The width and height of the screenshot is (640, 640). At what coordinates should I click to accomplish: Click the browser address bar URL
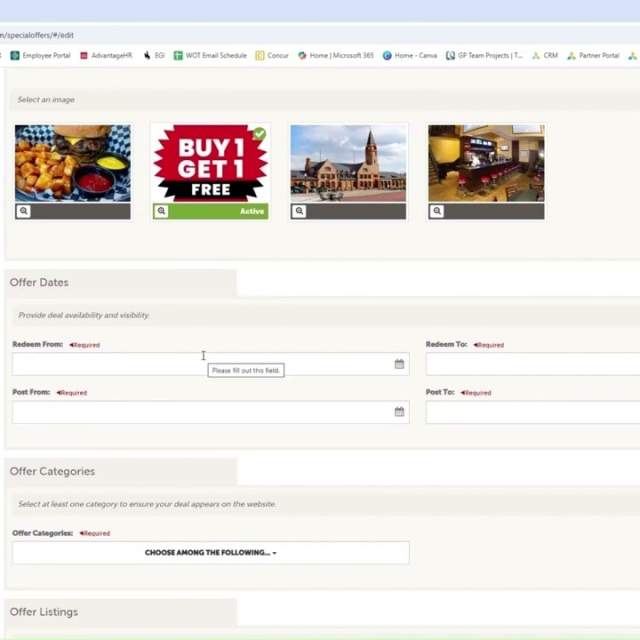coord(37,35)
